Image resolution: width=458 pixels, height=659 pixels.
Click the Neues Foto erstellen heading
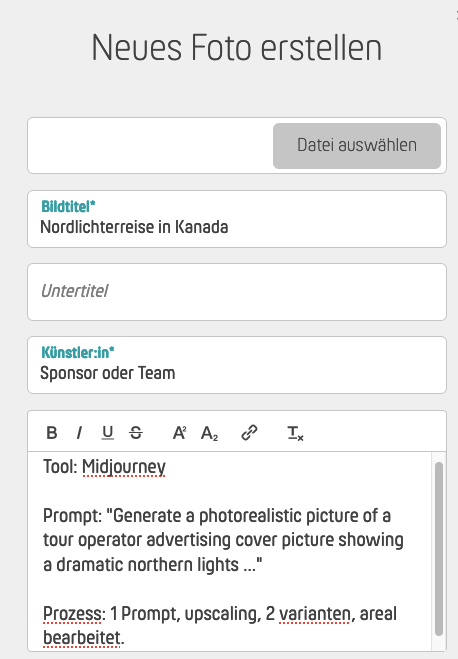(237, 47)
